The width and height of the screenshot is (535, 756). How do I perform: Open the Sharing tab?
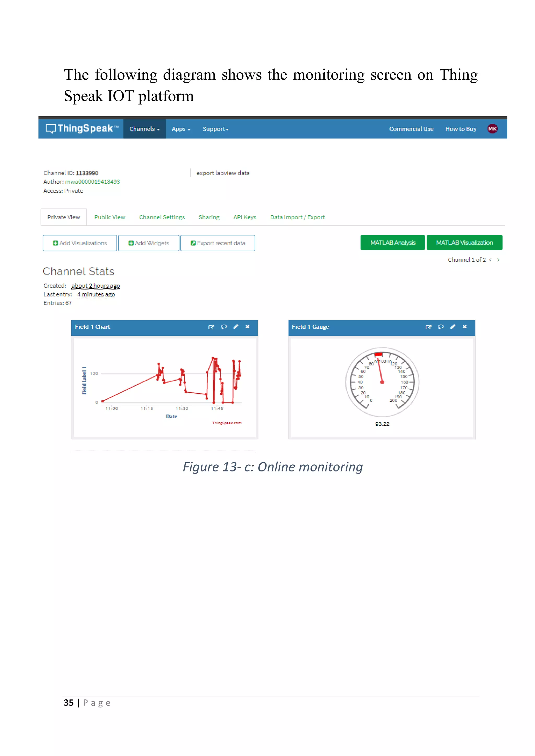pos(209,217)
